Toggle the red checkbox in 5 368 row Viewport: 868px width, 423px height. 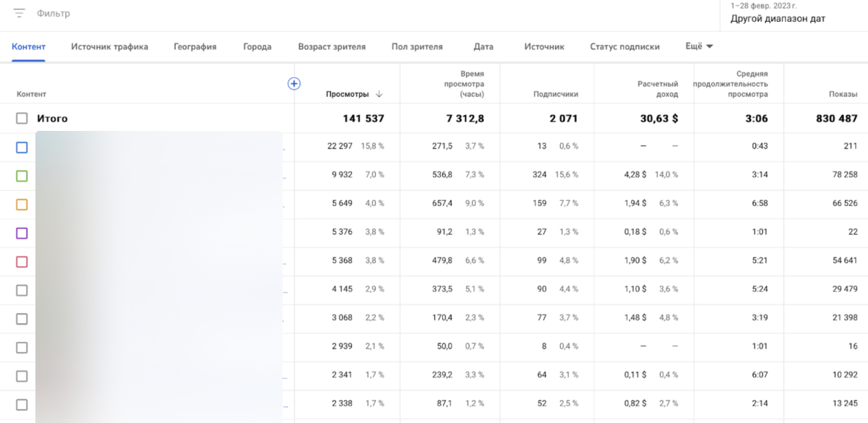point(22,262)
